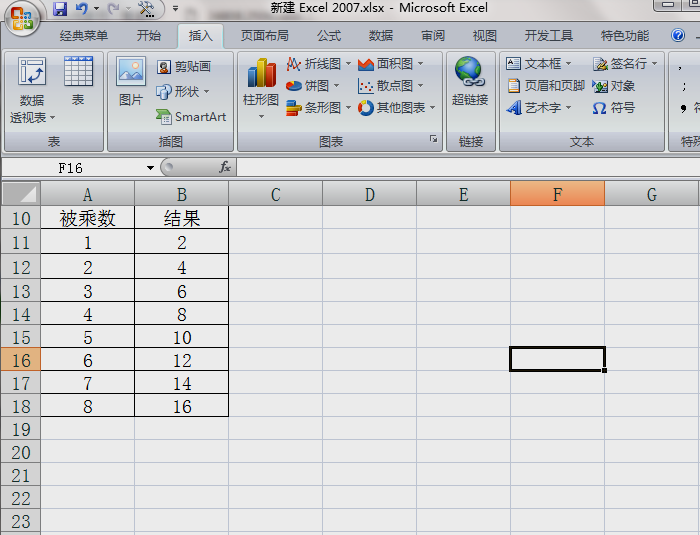Open Header and Footer (页眉和页脚)
The height and width of the screenshot is (535, 700).
click(x=545, y=86)
